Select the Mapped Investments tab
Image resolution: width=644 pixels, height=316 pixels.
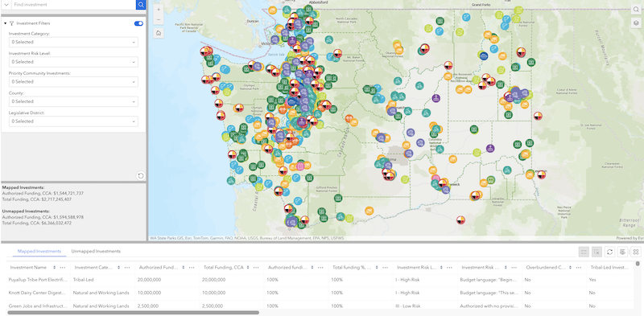(x=39, y=251)
